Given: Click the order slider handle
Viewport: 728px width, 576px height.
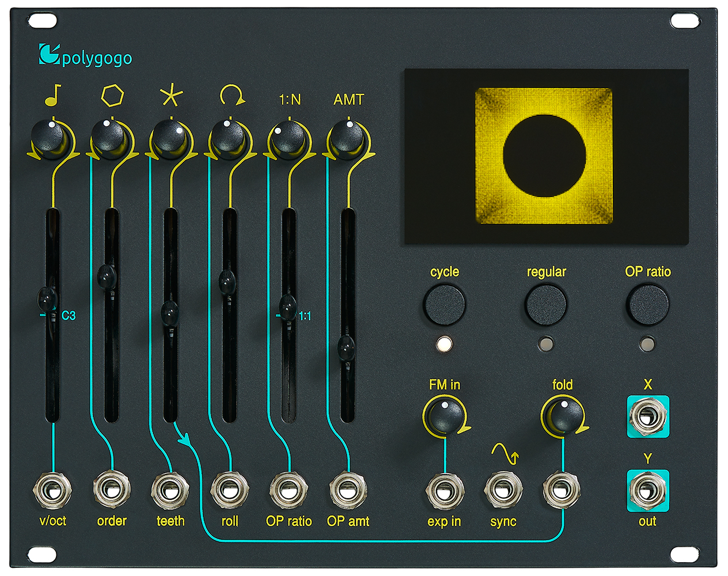Looking at the screenshot, I should [x=107, y=276].
